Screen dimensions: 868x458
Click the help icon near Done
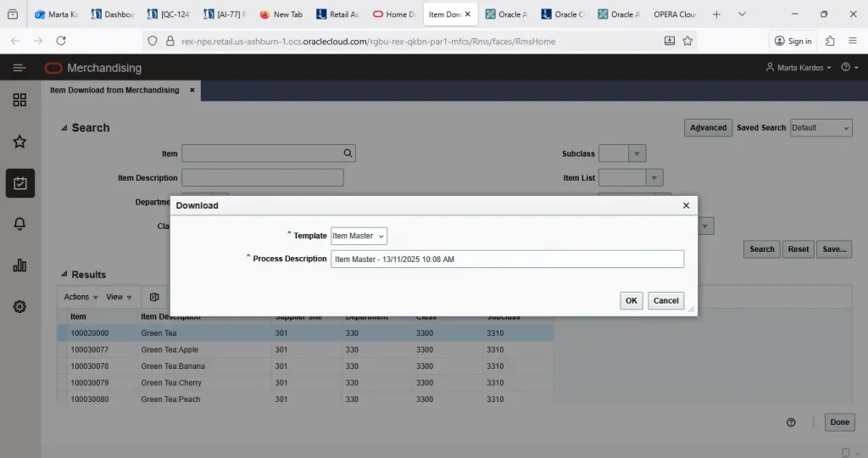(x=791, y=422)
